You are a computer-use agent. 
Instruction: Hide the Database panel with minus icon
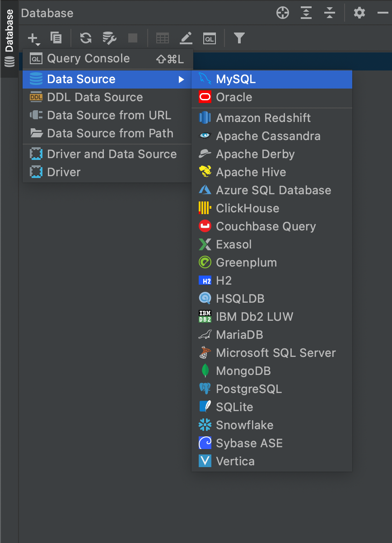click(x=383, y=13)
